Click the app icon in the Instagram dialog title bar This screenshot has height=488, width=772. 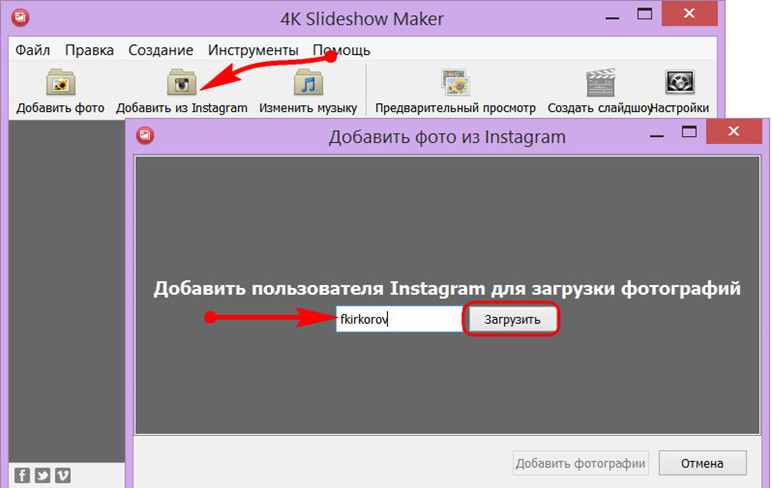[145, 135]
